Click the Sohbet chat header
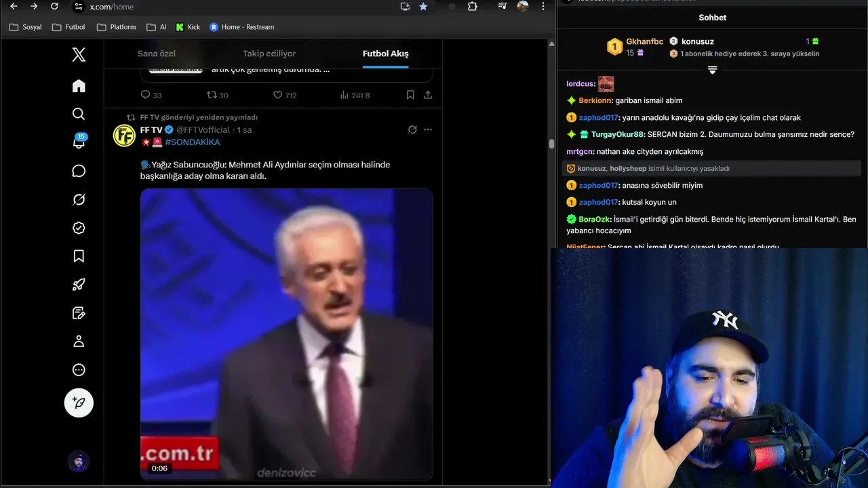Image resolution: width=868 pixels, height=488 pixels. pos(712,18)
